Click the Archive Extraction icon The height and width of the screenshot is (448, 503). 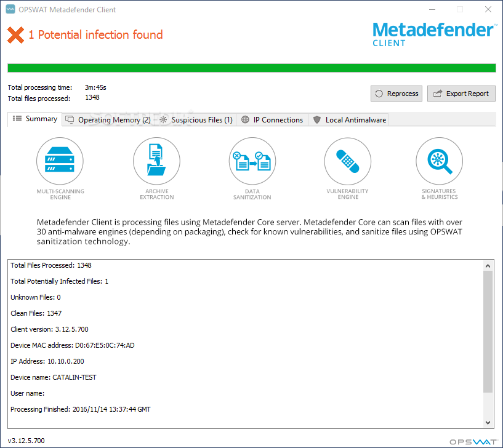tap(156, 161)
